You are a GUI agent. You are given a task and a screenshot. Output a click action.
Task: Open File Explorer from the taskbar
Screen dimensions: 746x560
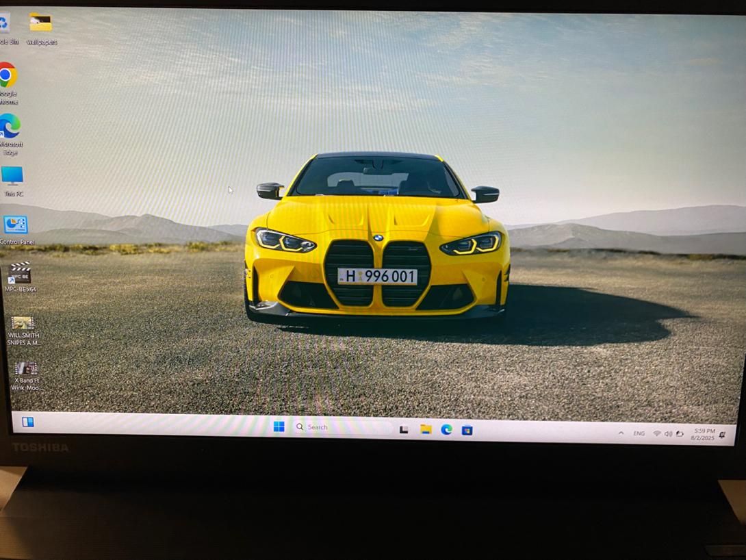coord(425,429)
